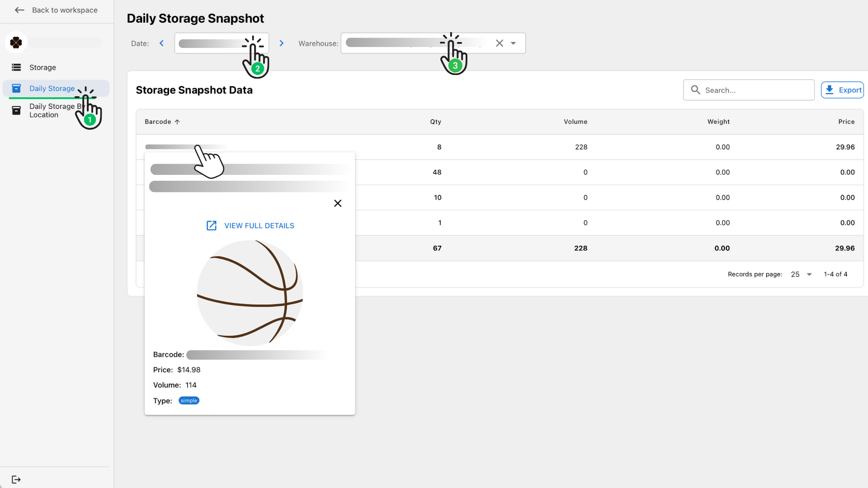
Task: Go to the next date with the right chevron
Action: [282, 43]
